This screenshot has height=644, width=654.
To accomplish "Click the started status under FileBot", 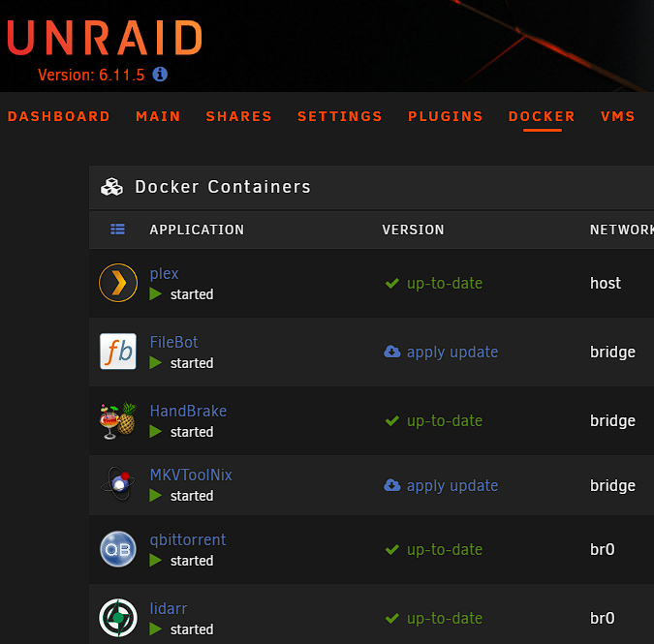I will tap(192, 363).
